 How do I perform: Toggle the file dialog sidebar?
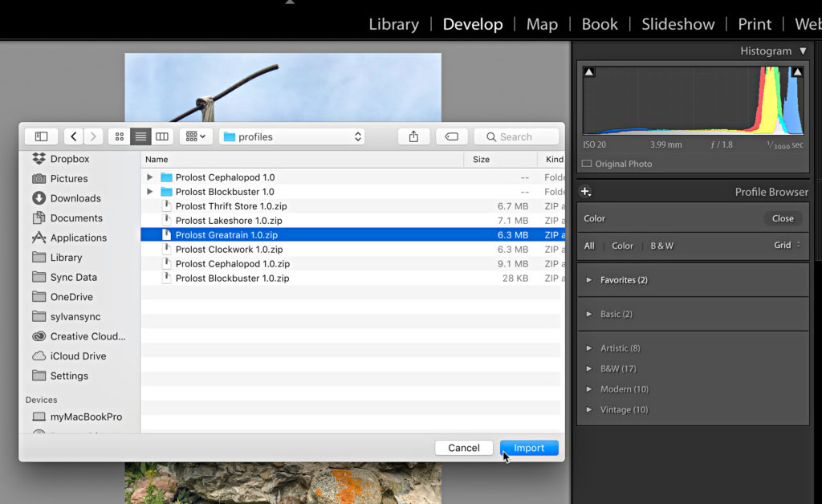click(42, 136)
